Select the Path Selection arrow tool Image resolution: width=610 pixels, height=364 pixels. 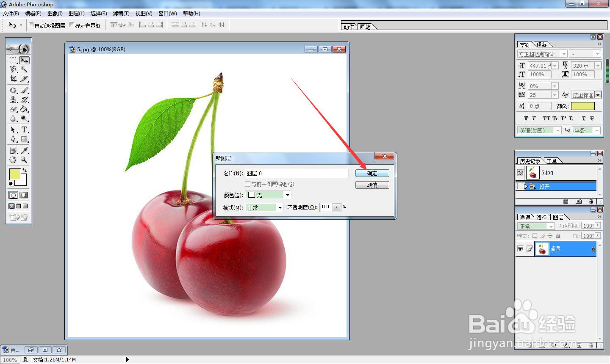(x=13, y=130)
